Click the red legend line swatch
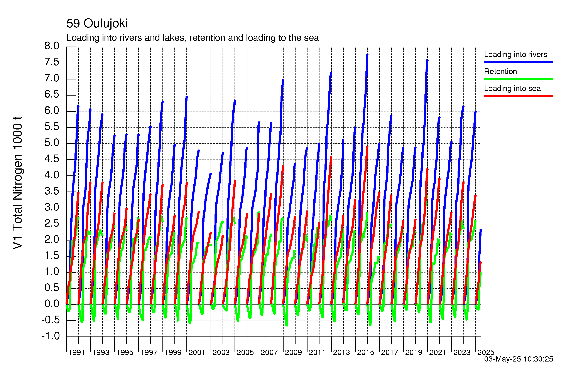Screen dimensions: 588x370 [x=519, y=96]
